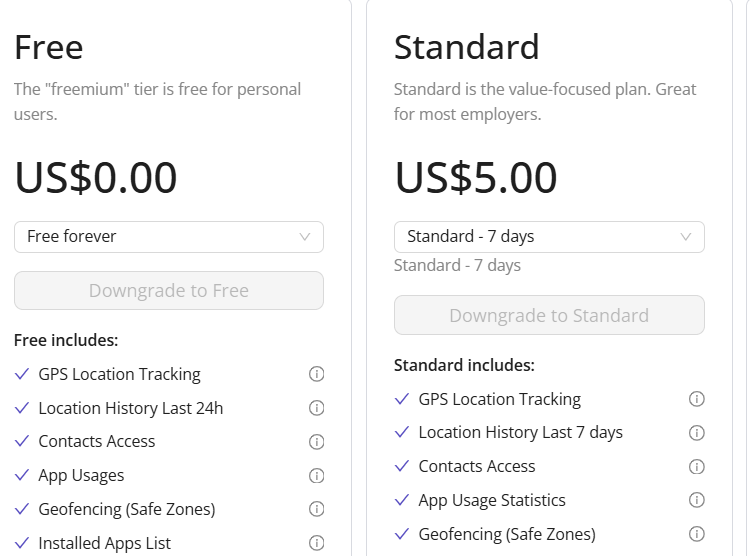Click info icon for Standard plan Geofencing

(x=697, y=534)
